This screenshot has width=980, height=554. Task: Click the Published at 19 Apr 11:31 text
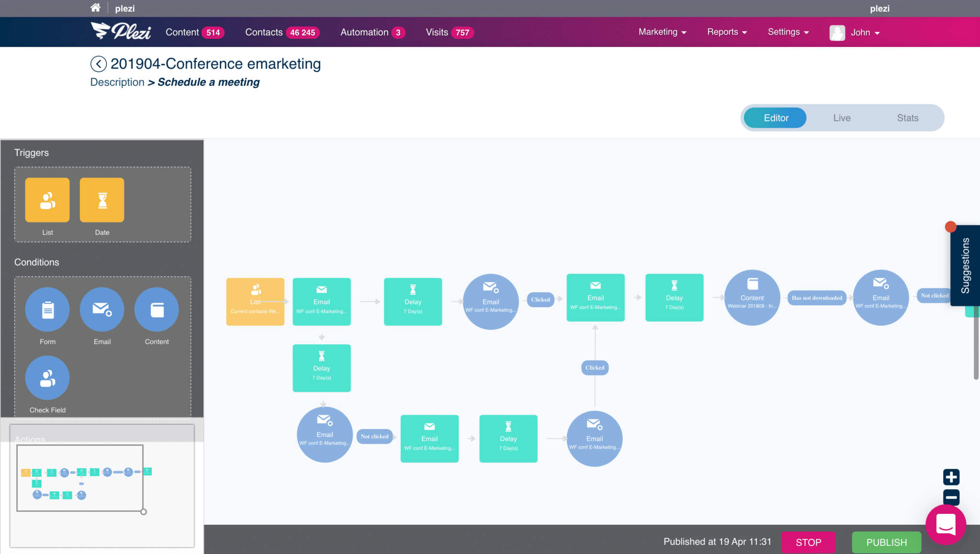click(717, 542)
